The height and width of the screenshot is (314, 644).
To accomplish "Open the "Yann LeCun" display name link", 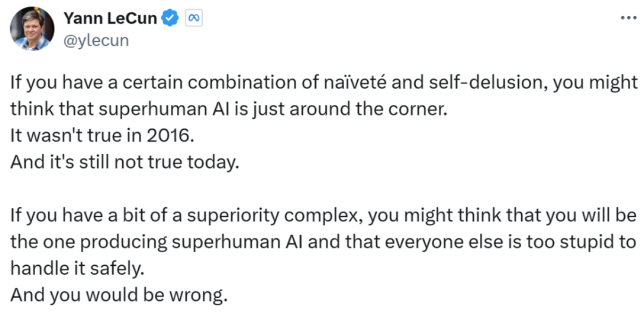I will (110, 18).
